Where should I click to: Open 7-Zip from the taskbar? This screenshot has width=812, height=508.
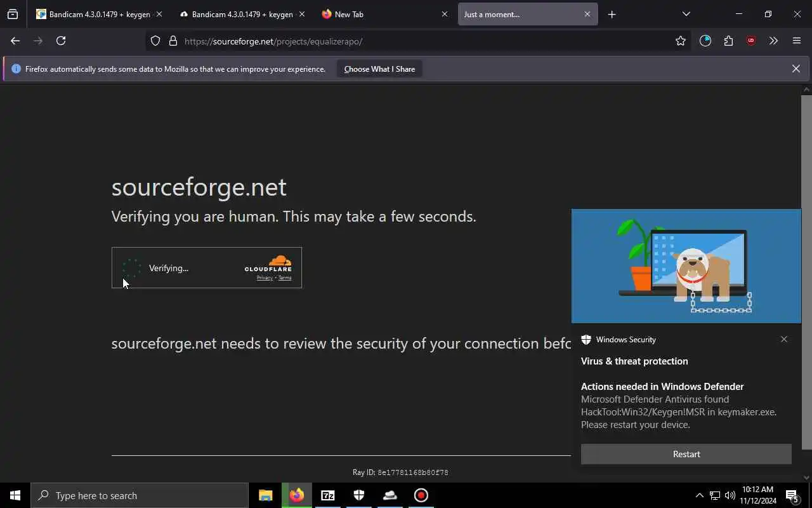coord(328,495)
